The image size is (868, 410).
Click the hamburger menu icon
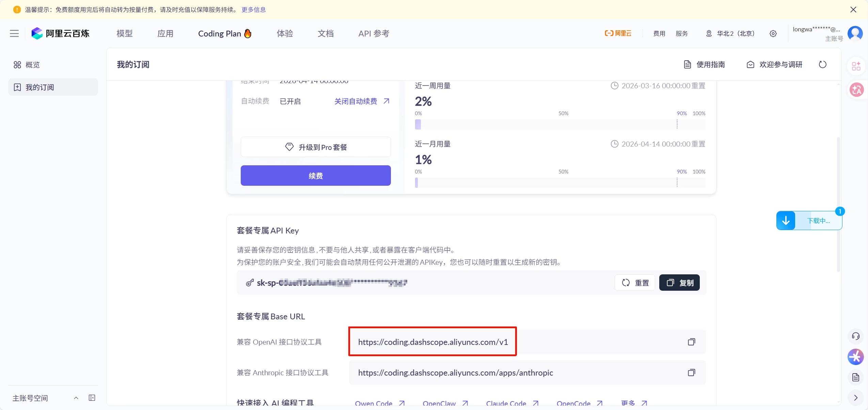pos(14,33)
